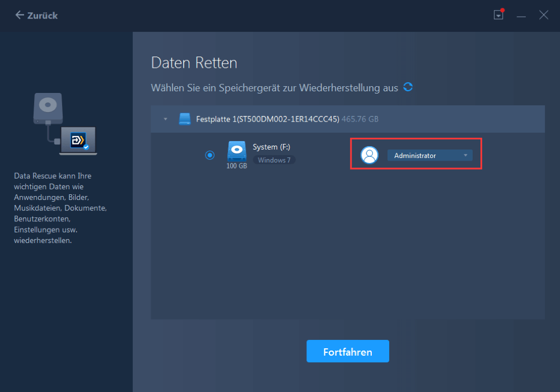Select the System (F:) partition radio button
The height and width of the screenshot is (392, 560).
pyautogui.click(x=209, y=155)
